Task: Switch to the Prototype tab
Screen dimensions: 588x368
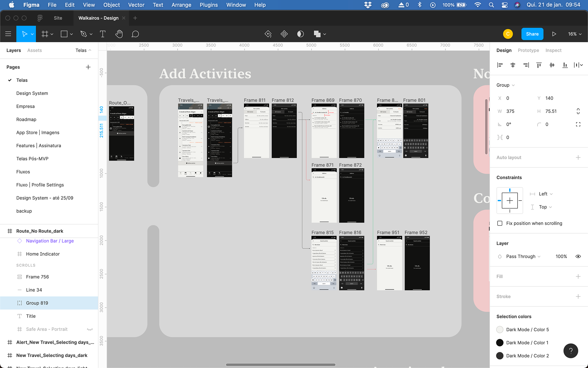Action: pyautogui.click(x=528, y=50)
